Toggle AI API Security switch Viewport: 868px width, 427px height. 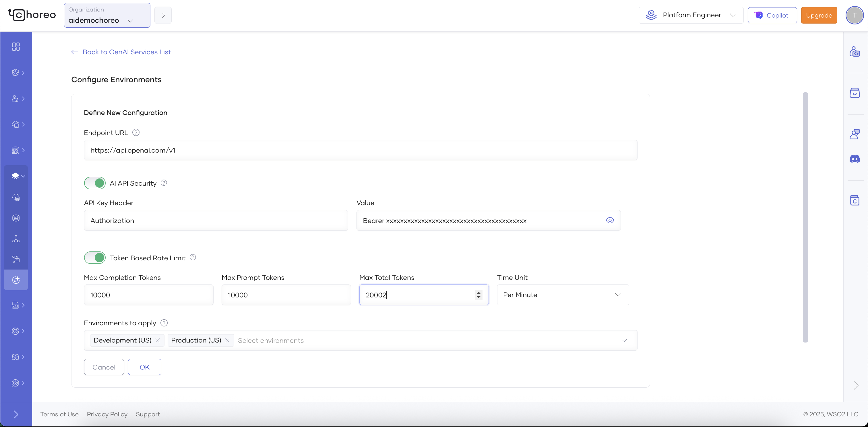pyautogui.click(x=95, y=183)
